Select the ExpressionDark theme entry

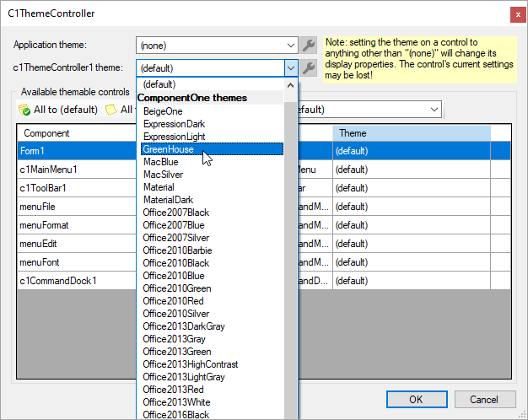pos(174,124)
